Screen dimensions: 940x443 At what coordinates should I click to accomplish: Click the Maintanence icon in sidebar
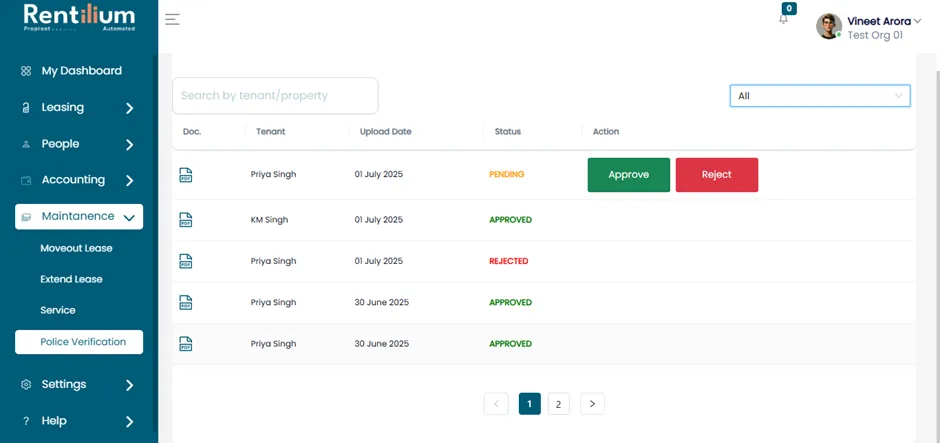click(x=26, y=216)
